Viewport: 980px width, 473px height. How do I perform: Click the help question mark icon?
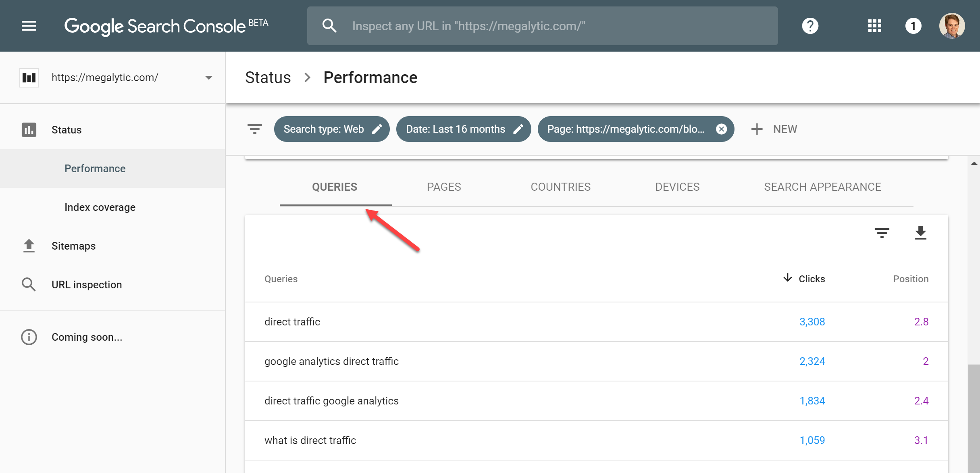pos(810,26)
